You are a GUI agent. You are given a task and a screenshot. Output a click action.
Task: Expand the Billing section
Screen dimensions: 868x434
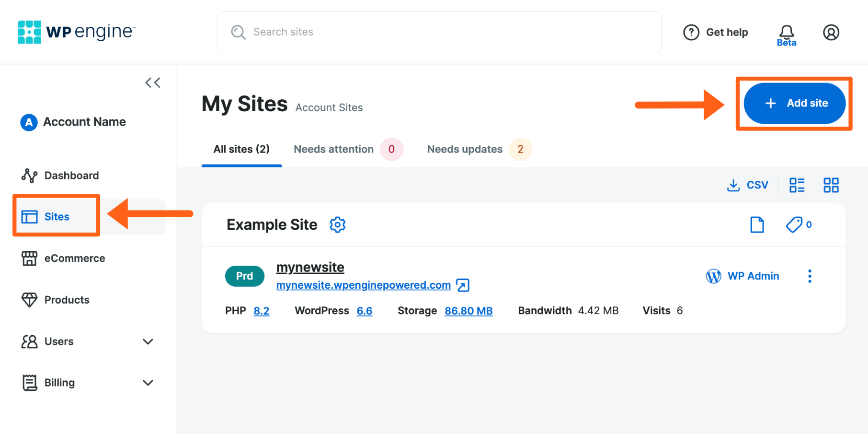(x=148, y=383)
